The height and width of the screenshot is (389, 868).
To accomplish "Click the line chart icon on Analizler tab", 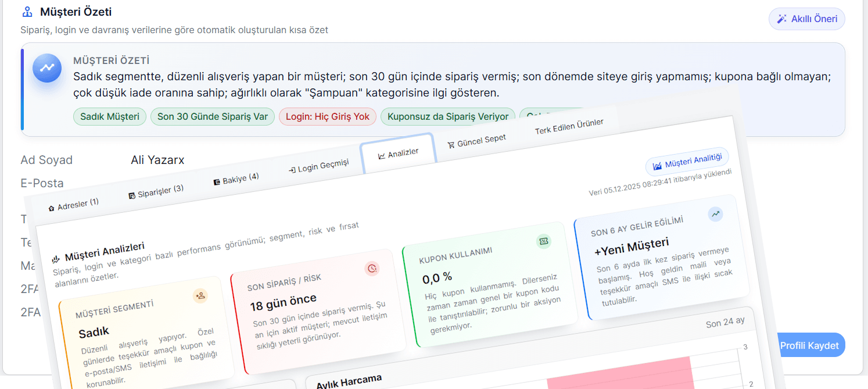I will point(382,156).
